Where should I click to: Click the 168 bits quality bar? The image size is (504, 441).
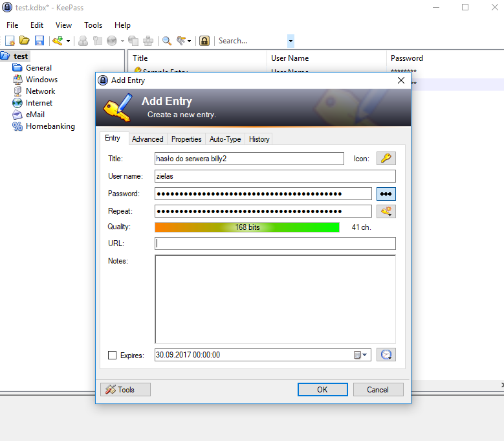pyautogui.click(x=247, y=227)
